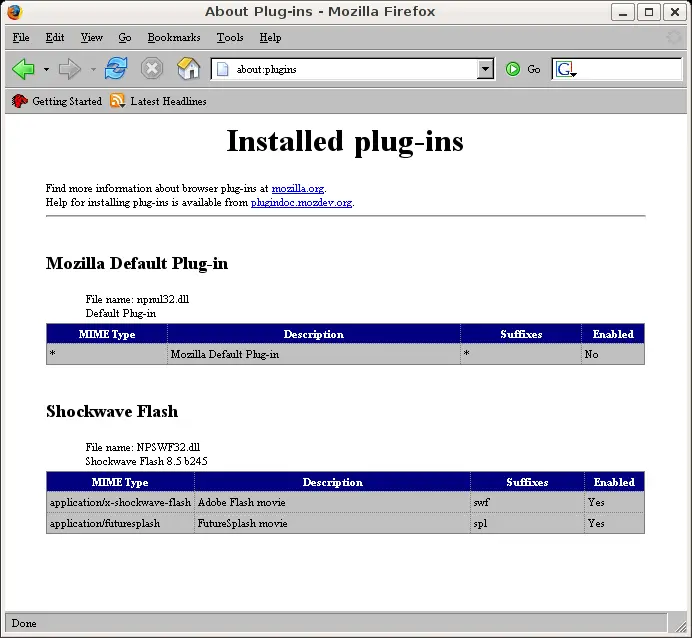
Task: Click the File name: NPSWF32.dll text
Action: click(143, 447)
